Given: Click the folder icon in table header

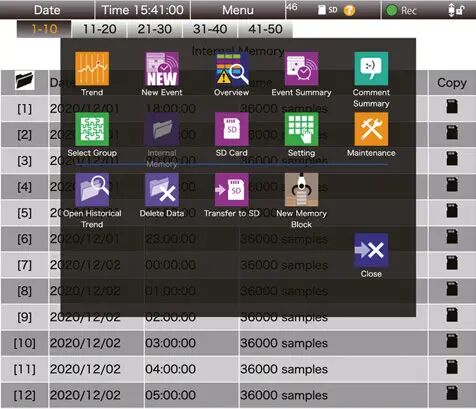Looking at the screenshot, I should coord(25,80).
